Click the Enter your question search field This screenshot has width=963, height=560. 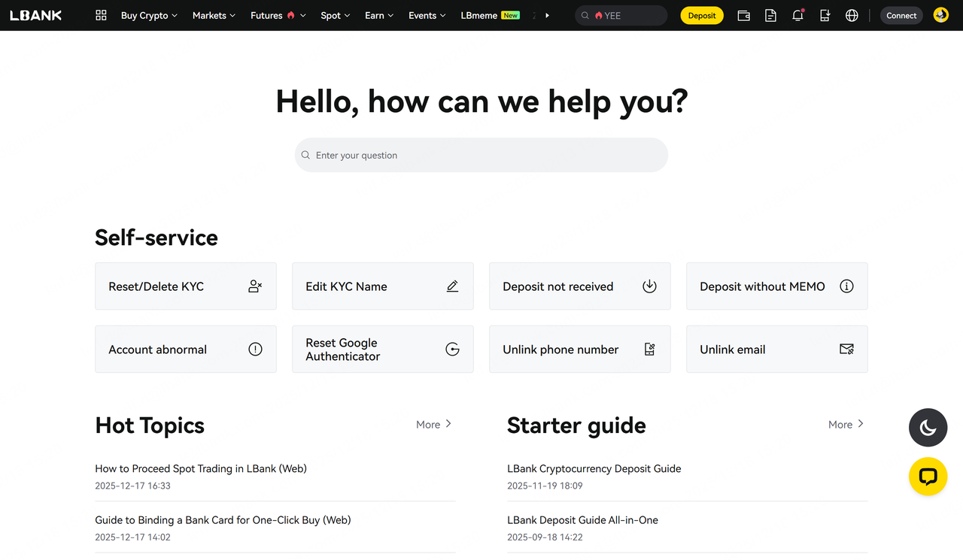pyautogui.click(x=481, y=155)
